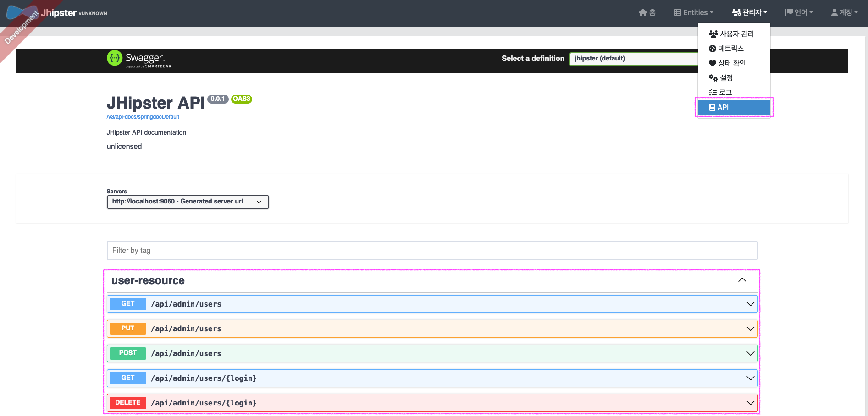Open the Servers dropdown

[188, 202]
